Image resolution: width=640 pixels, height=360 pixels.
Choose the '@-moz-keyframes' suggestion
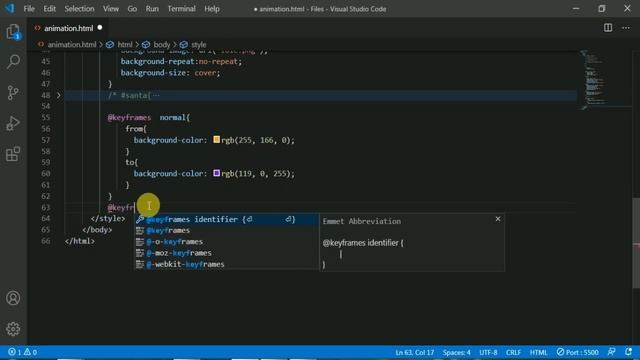(x=227, y=253)
